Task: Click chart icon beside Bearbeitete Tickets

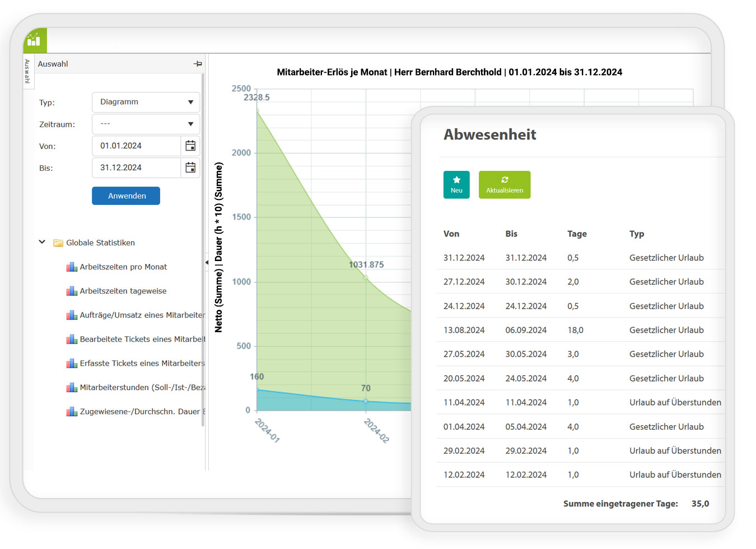Action: 72,339
